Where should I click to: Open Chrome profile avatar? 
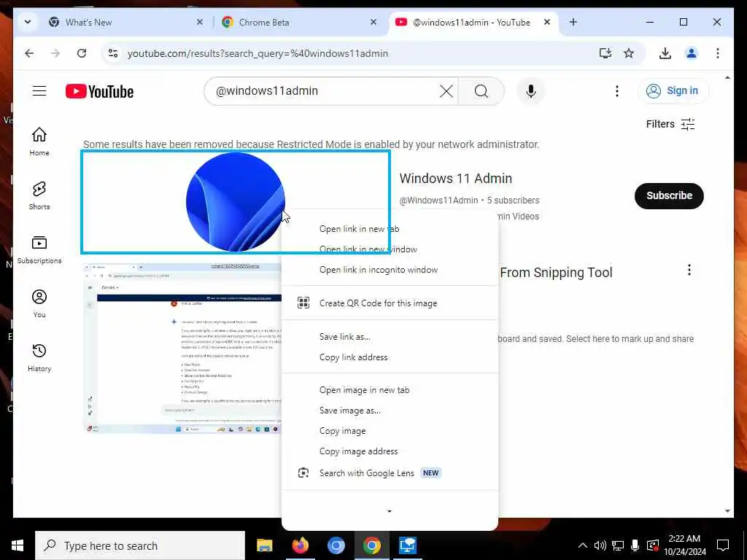[x=692, y=53]
